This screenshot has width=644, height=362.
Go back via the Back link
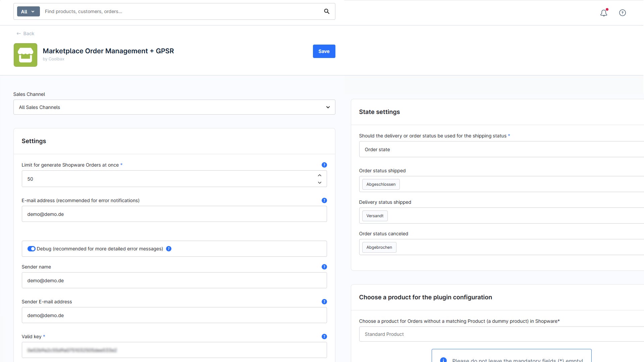(25, 34)
